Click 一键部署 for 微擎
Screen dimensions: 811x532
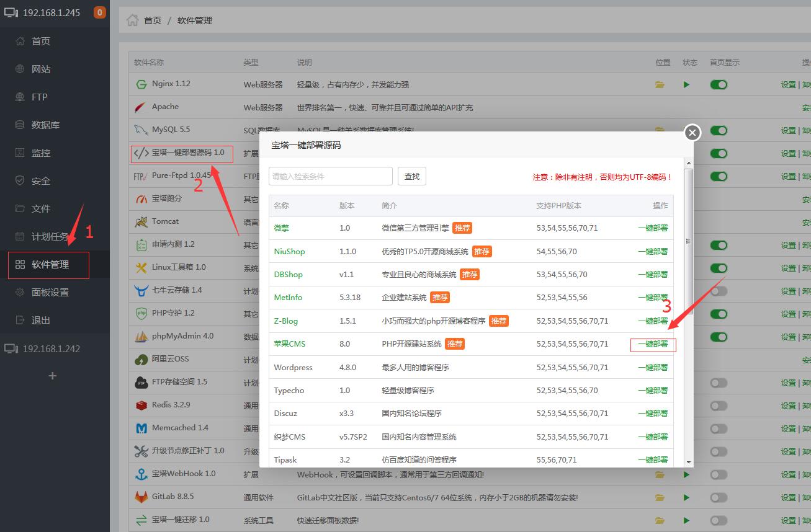click(653, 228)
